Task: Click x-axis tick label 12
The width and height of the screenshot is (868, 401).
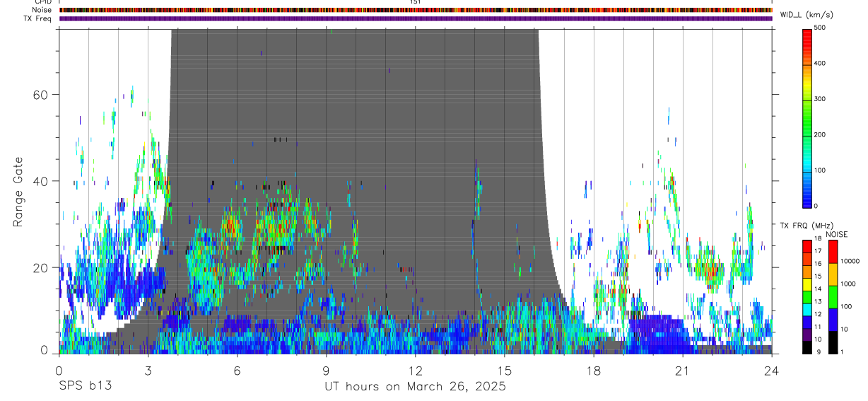Action: coord(416,371)
